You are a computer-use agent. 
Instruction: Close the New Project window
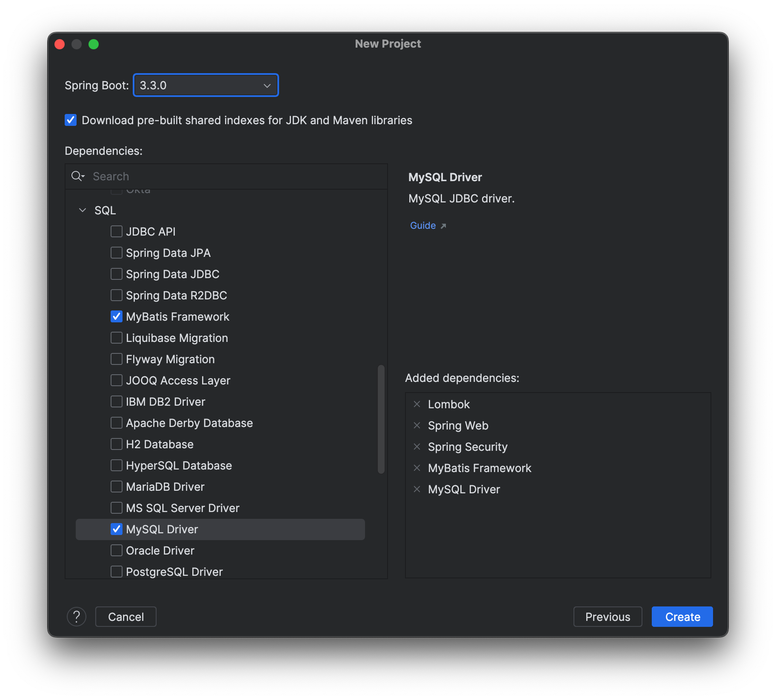(x=60, y=44)
